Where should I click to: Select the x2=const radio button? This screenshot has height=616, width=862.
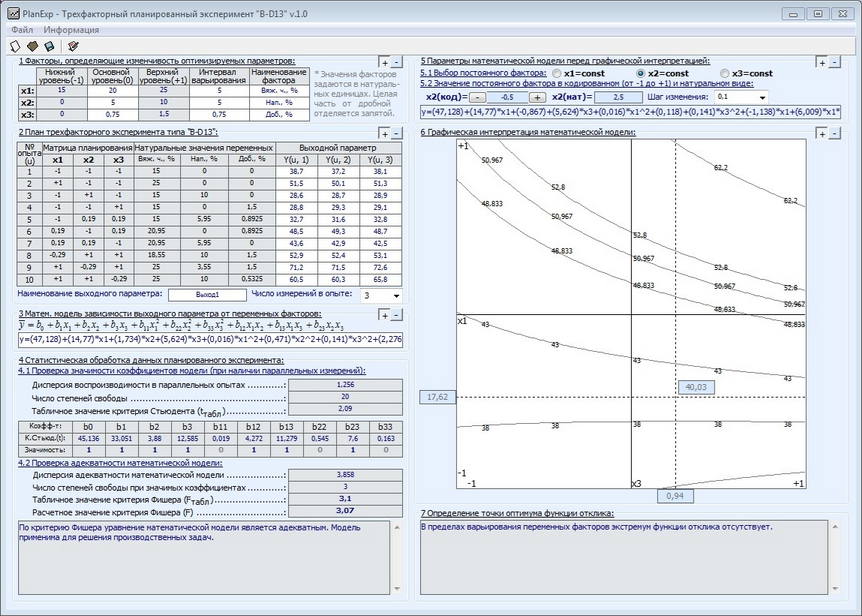pyautogui.click(x=641, y=74)
